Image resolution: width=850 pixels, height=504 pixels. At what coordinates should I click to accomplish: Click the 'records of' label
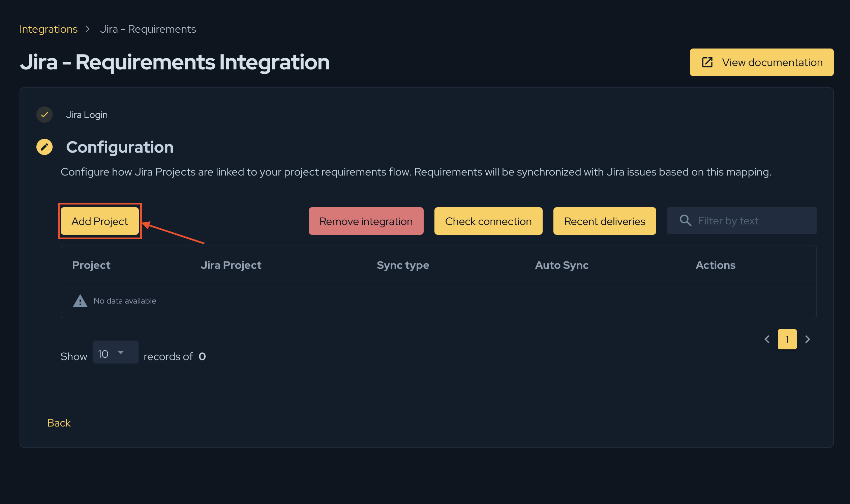[x=168, y=356]
